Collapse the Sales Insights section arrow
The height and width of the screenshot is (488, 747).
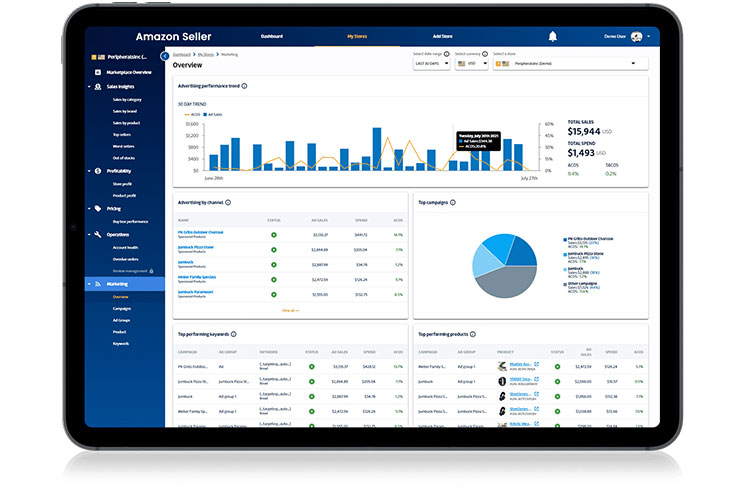point(89,87)
